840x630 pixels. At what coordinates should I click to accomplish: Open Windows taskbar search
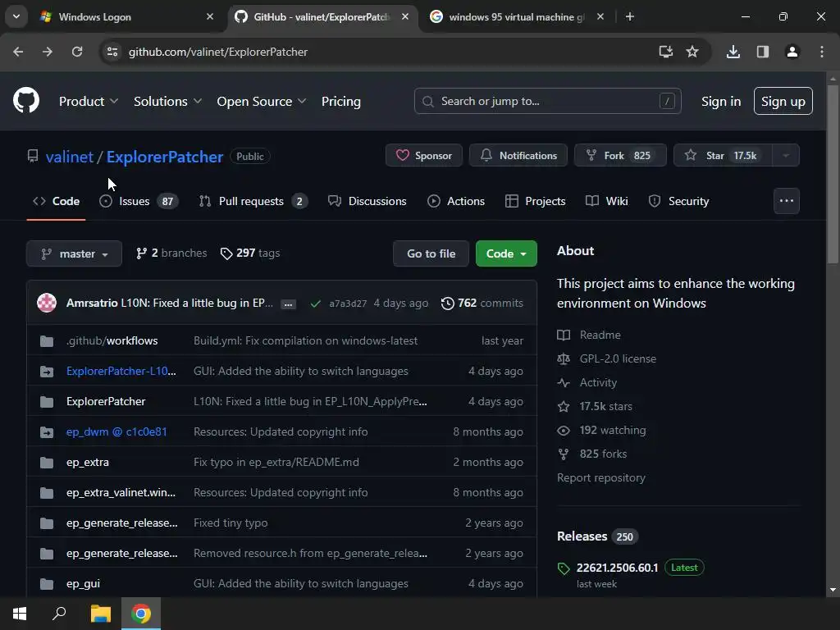coord(59,614)
